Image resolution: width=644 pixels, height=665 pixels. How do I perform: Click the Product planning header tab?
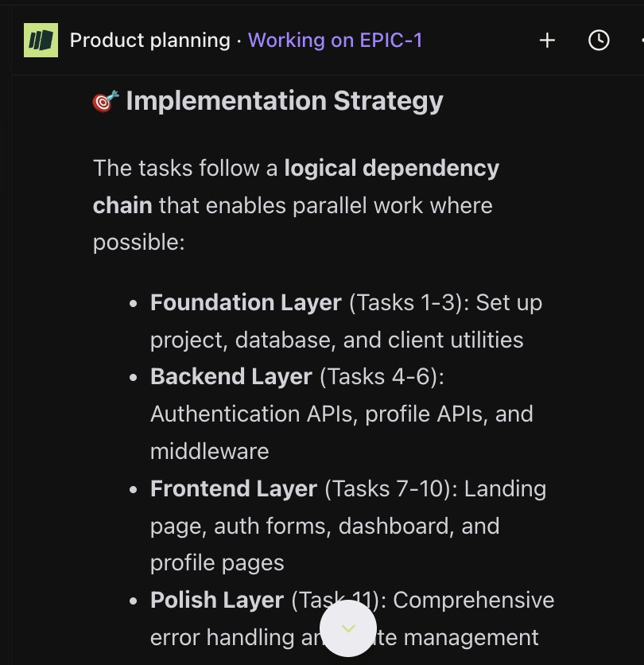click(150, 40)
